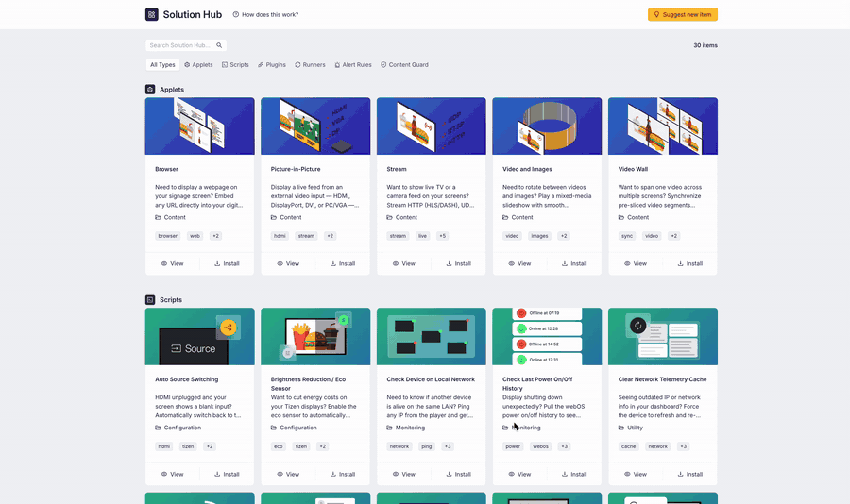Install the Brightness Reduction / Eco Sensor script

tap(343, 474)
